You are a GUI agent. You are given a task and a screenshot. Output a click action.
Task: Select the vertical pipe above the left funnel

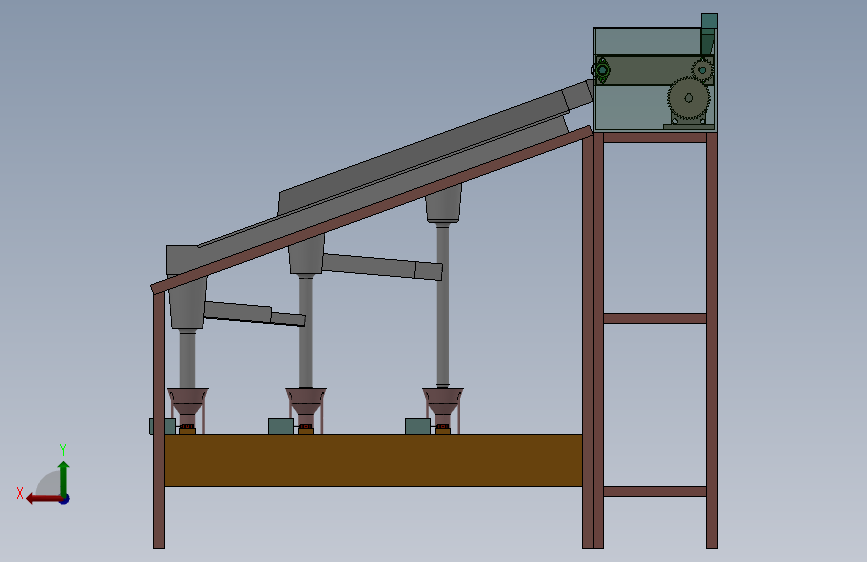click(187, 360)
